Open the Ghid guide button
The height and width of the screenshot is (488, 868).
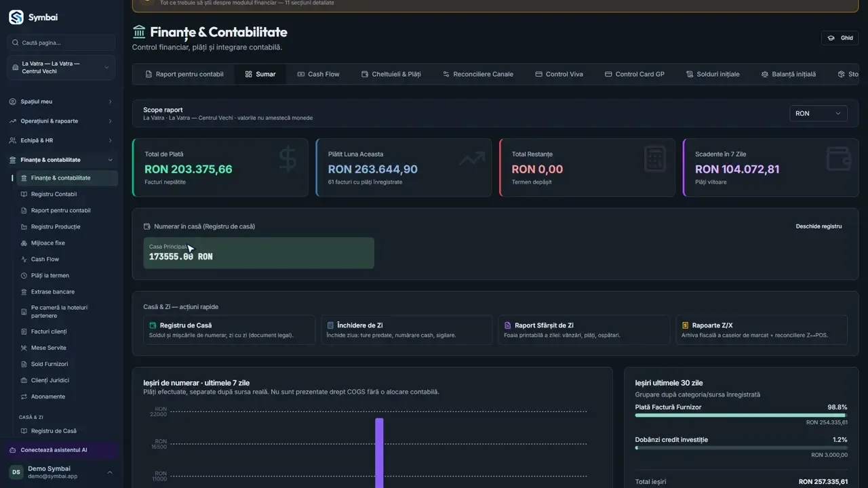point(840,38)
